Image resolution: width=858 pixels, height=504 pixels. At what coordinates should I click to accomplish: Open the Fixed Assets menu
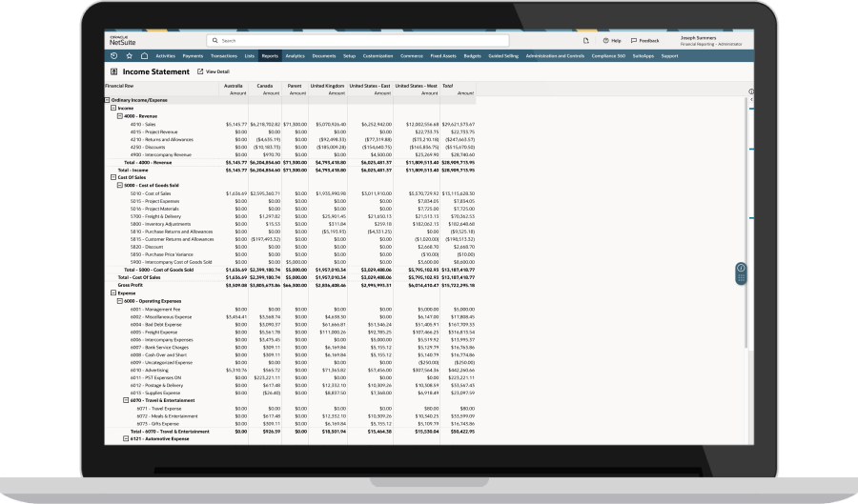point(443,56)
